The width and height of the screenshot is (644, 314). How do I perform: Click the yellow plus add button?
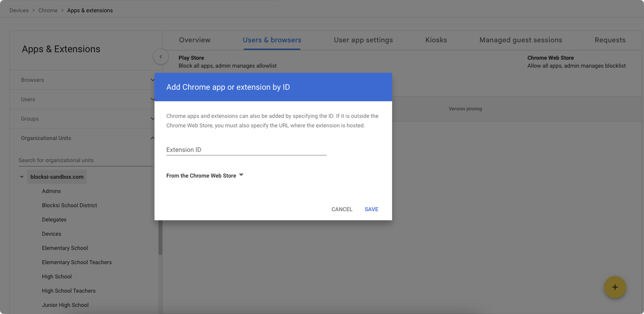pyautogui.click(x=615, y=287)
